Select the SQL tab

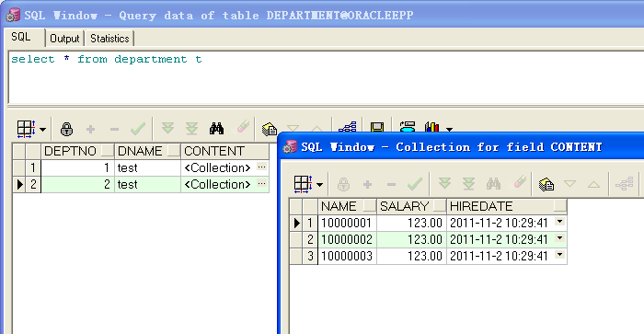click(x=21, y=37)
